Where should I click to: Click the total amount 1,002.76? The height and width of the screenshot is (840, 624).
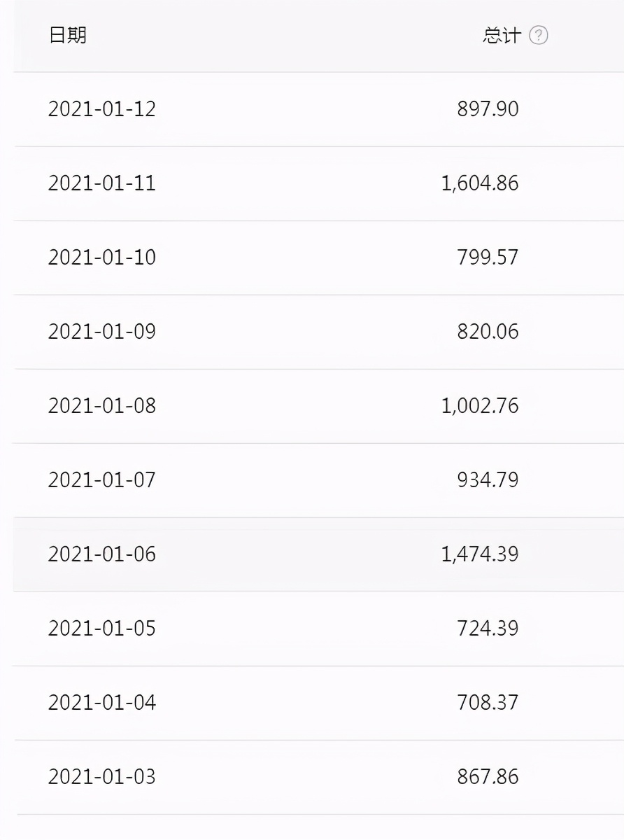coord(480,406)
